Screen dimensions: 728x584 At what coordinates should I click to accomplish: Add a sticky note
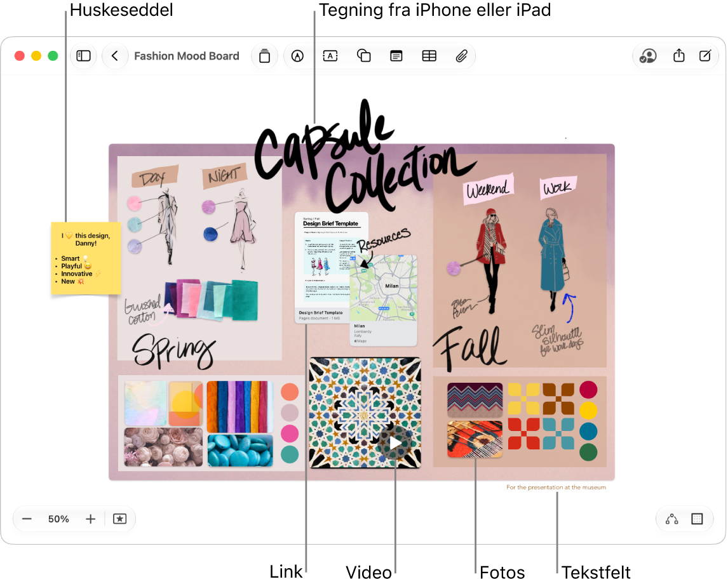[x=396, y=56]
